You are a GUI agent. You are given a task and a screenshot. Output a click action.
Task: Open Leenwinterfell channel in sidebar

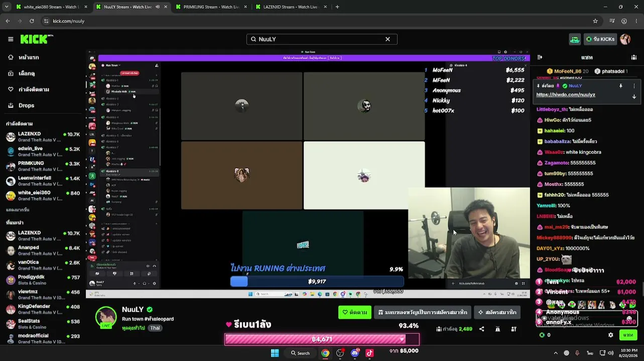coord(43,180)
